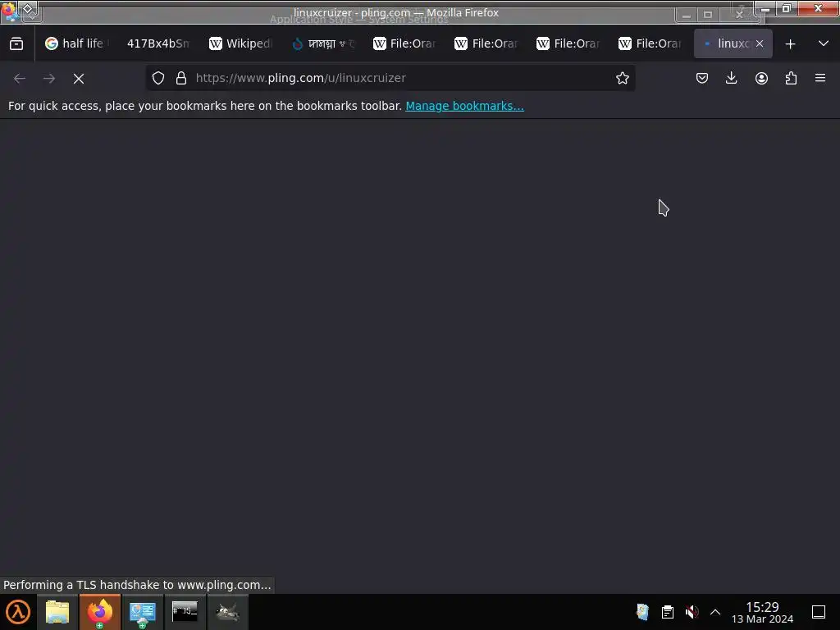Open the file manager from taskbar
Image resolution: width=840 pixels, height=630 pixels.
pyautogui.click(x=57, y=612)
